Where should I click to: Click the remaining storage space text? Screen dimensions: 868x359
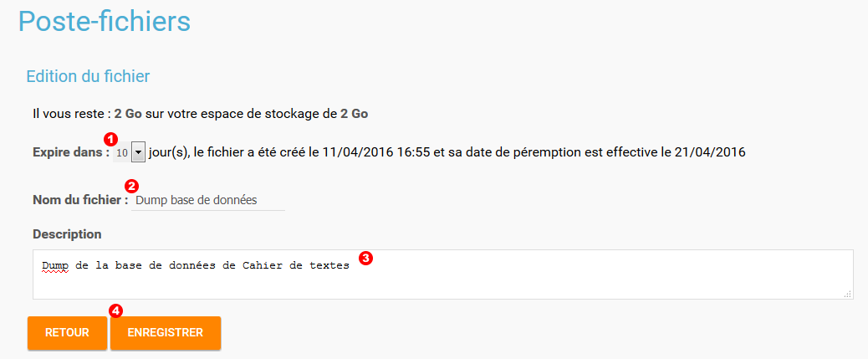click(x=200, y=113)
